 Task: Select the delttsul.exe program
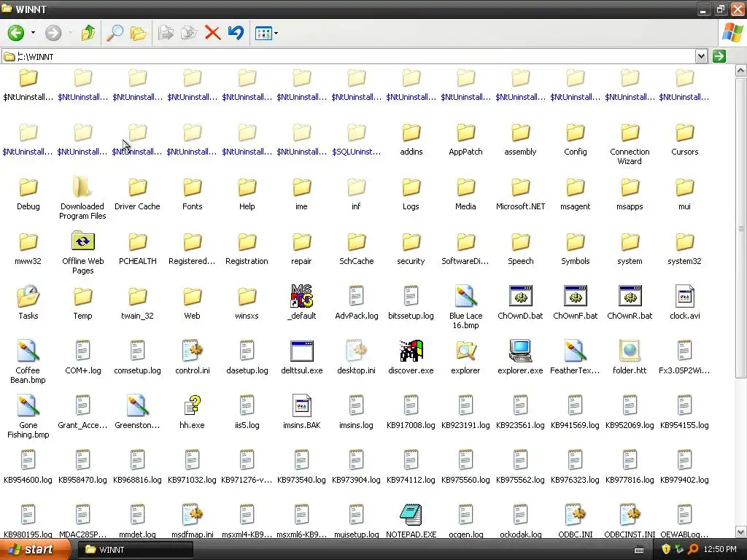(301, 357)
